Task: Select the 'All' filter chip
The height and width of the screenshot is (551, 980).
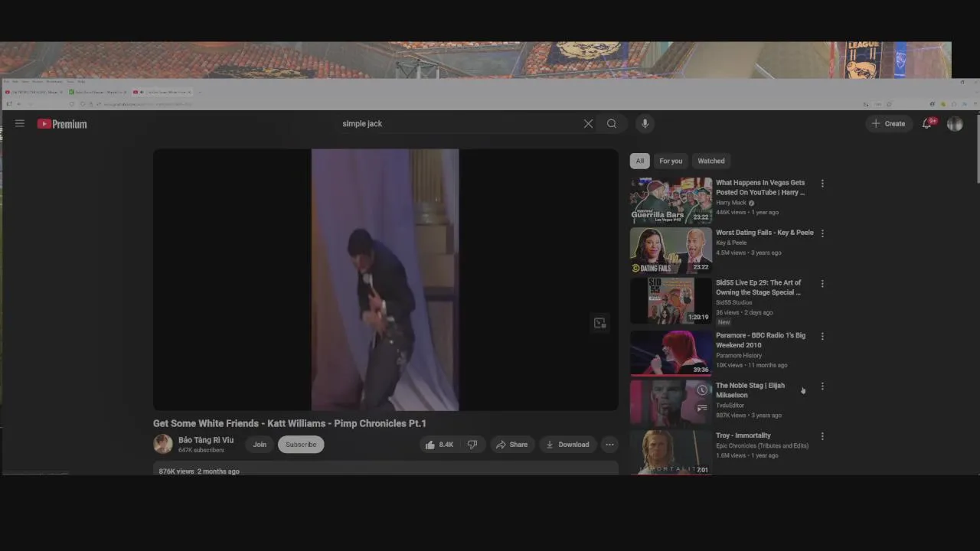Action: point(640,161)
